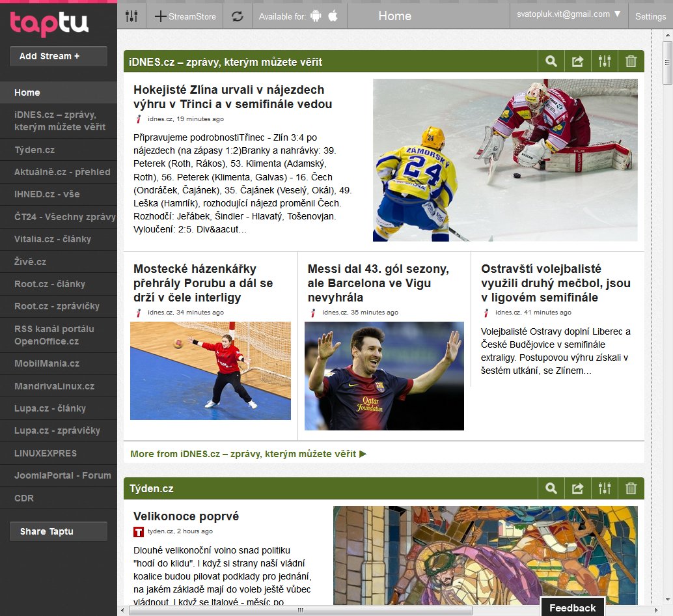Search within the Týden.cz stream
The height and width of the screenshot is (616, 673).
551,488
